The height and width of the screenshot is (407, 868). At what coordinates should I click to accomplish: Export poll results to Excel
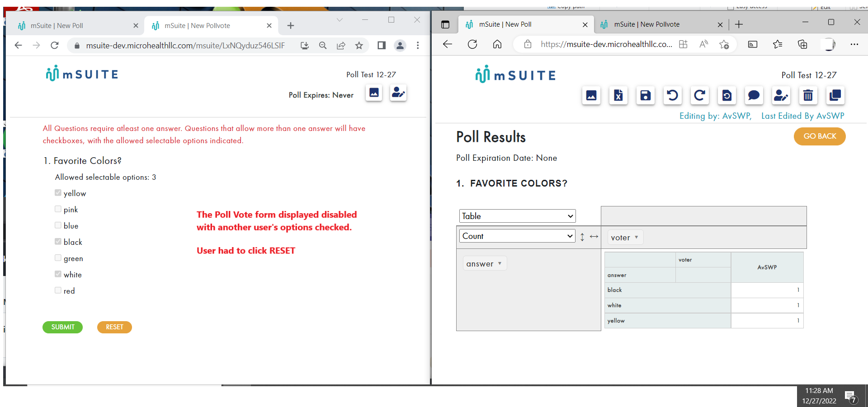coord(618,95)
